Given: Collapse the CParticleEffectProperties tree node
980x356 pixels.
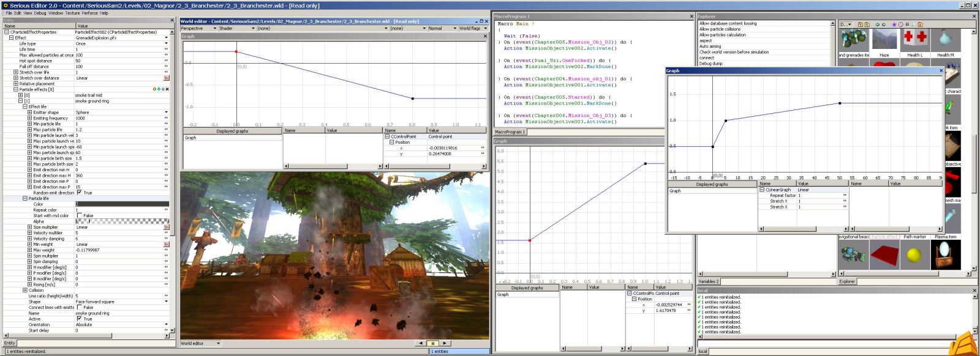Looking at the screenshot, I should coord(7,32).
